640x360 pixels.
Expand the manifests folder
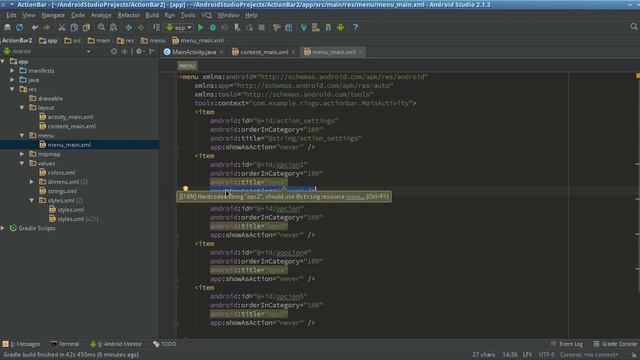click(12, 71)
